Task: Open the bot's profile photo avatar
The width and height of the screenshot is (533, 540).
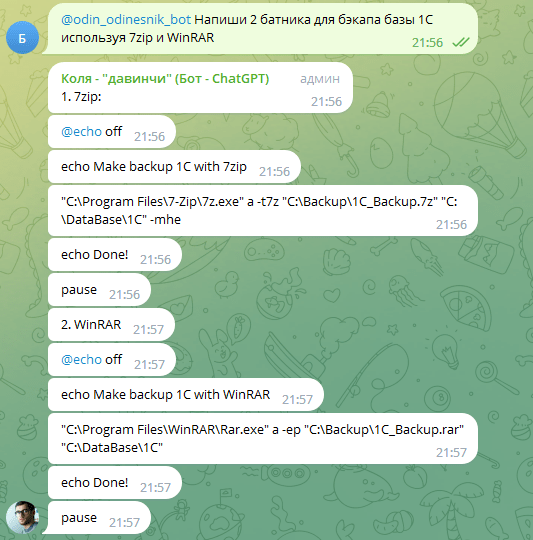Action: tap(22, 517)
